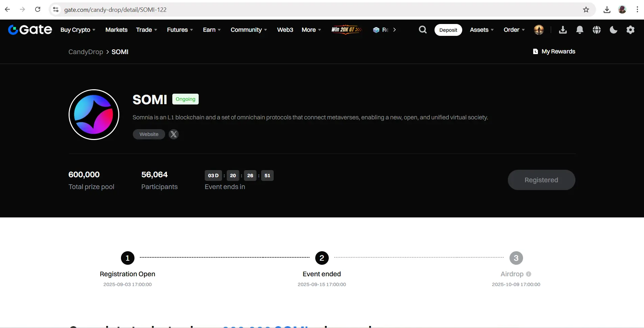Screen dimensions: 644x328
Task: Click the Somnia project description text
Action: tap(310, 117)
